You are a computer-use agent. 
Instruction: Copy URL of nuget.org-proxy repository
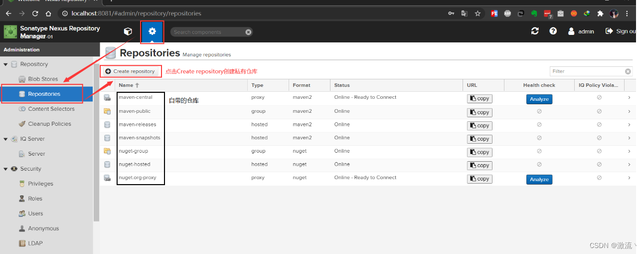click(x=480, y=179)
